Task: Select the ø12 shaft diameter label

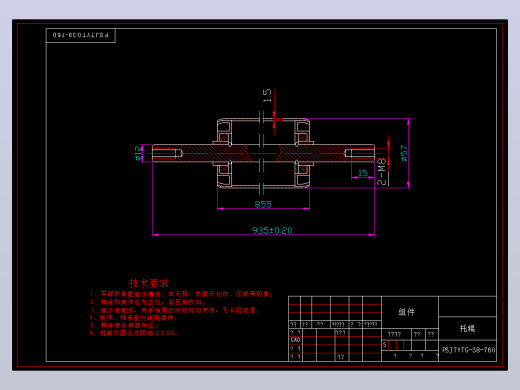Action: (138, 153)
